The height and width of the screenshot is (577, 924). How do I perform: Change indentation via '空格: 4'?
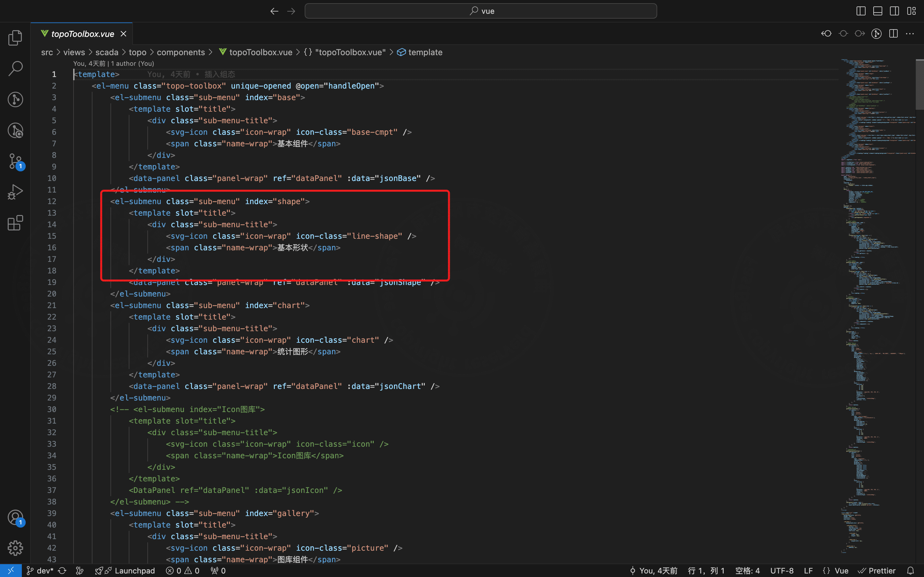(x=747, y=571)
